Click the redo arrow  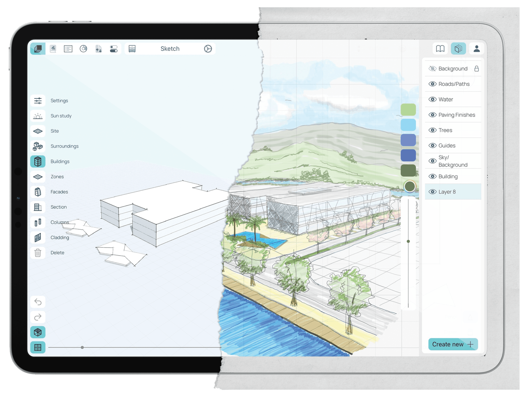[38, 317]
